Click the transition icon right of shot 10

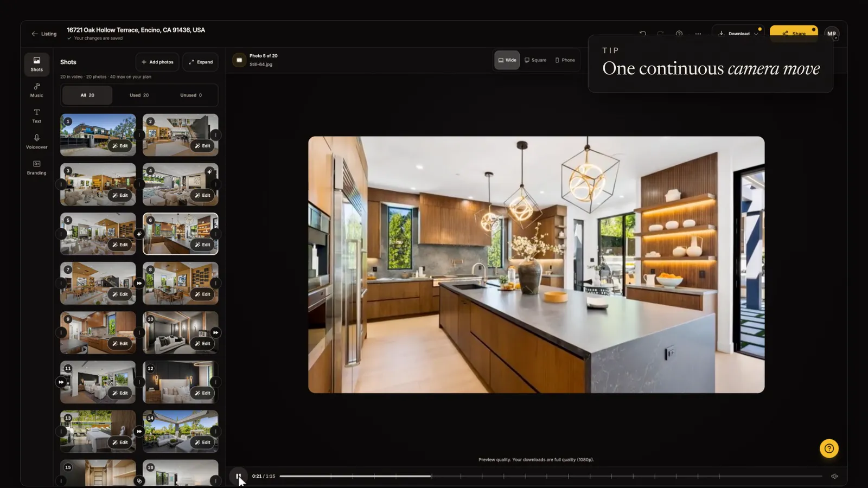pyautogui.click(x=216, y=332)
